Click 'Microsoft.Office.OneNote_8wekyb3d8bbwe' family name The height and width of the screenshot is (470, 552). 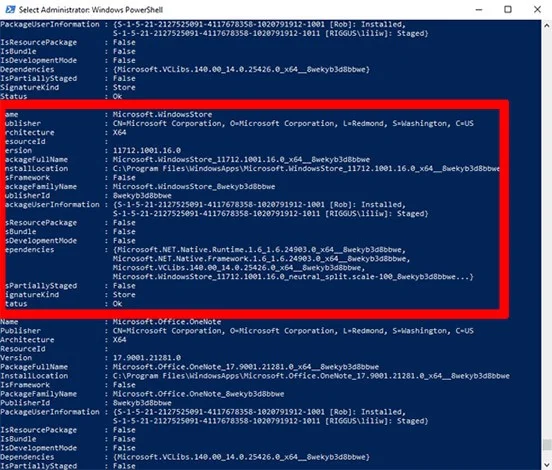click(199, 394)
